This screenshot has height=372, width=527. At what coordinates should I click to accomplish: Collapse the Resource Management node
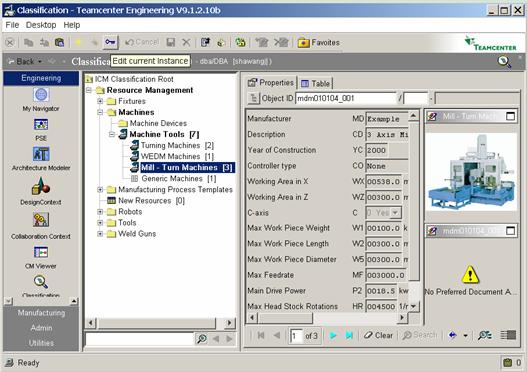coord(89,90)
